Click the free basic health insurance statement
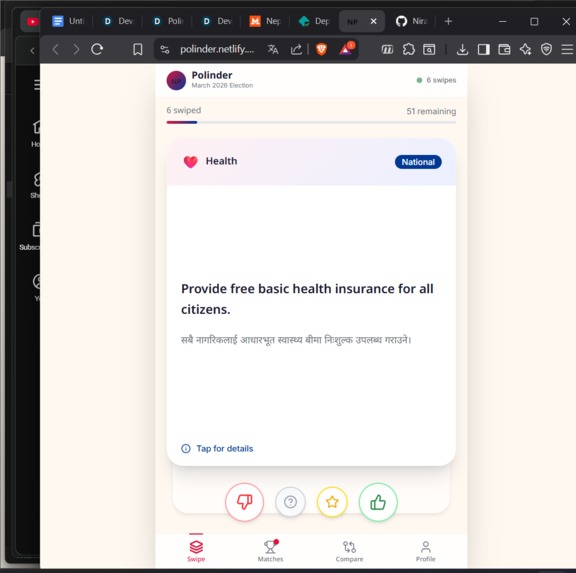This screenshot has width=576, height=573. point(307,299)
